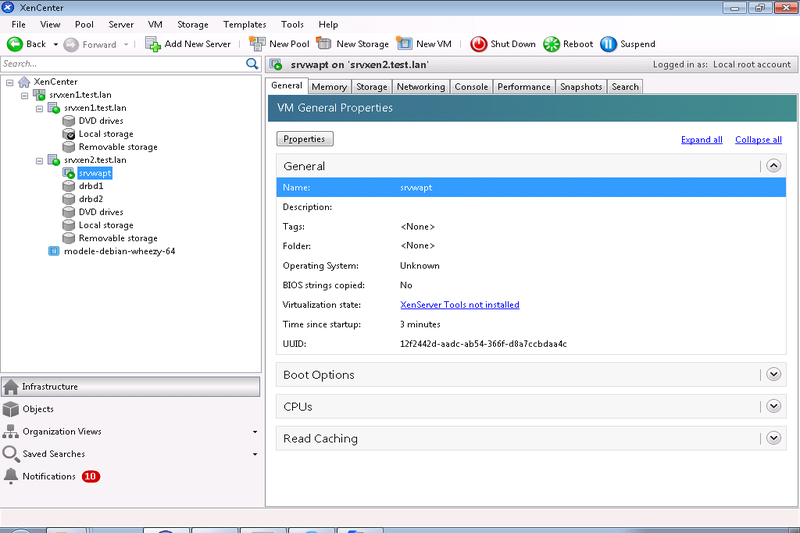This screenshot has height=533, width=800.
Task: Click the modele-debian-wheezy-64 template icon
Action: 54,251
